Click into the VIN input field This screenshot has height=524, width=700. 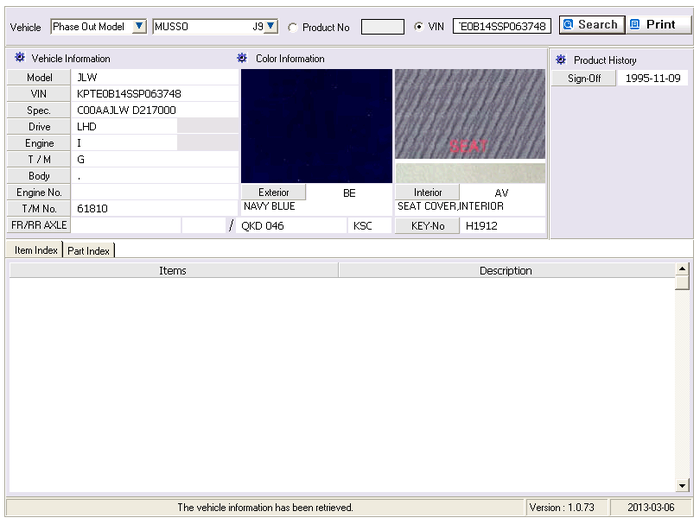tap(502, 26)
